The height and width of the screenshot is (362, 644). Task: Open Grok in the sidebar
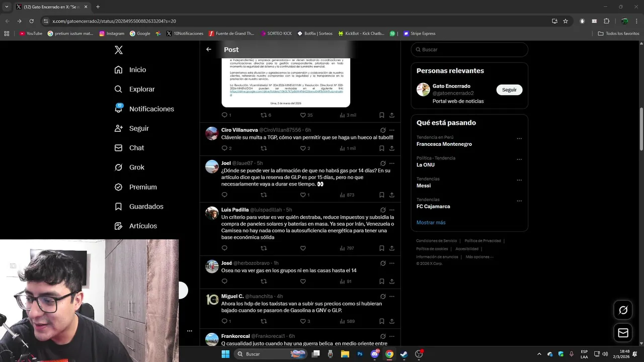tap(129, 167)
